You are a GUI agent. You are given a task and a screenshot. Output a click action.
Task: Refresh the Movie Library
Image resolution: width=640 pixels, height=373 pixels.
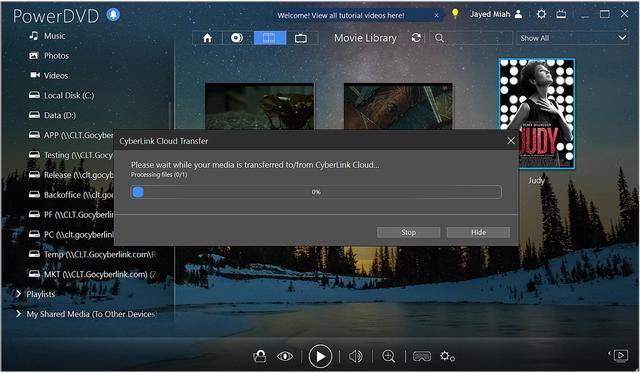point(416,38)
